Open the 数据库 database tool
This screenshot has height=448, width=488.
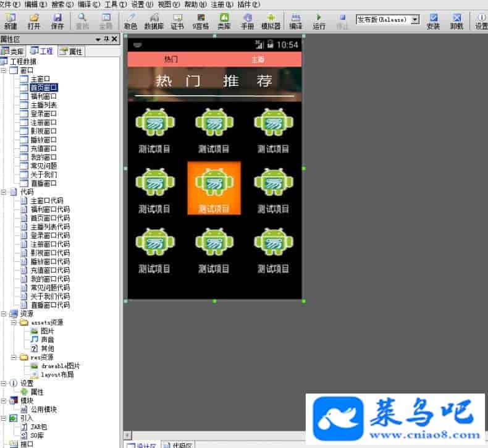click(x=154, y=21)
